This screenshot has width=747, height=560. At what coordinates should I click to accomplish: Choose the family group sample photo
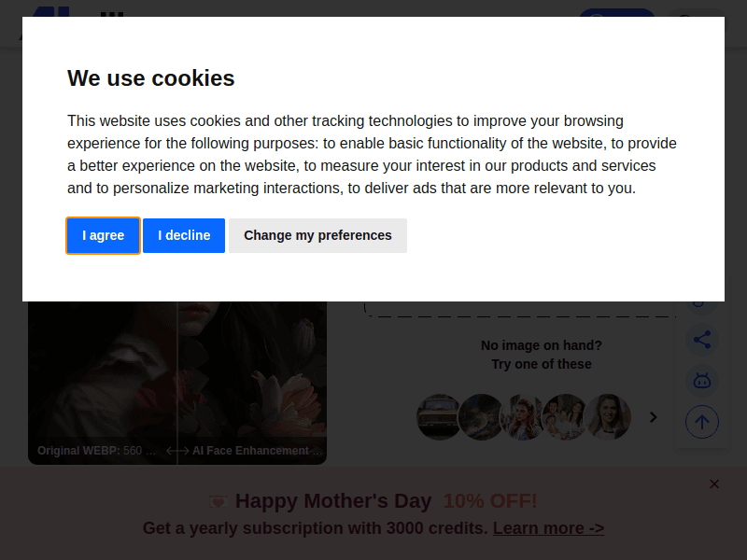pos(565,417)
